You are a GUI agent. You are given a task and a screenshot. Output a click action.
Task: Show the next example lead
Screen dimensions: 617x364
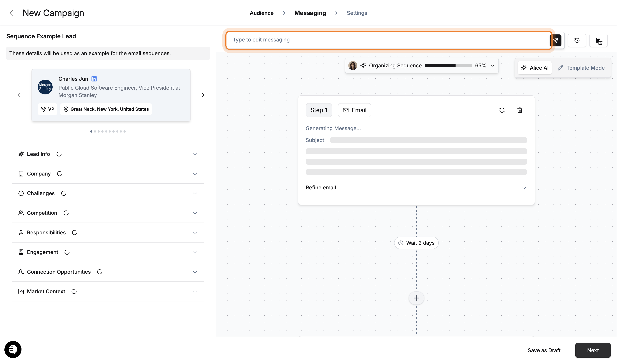pyautogui.click(x=203, y=95)
